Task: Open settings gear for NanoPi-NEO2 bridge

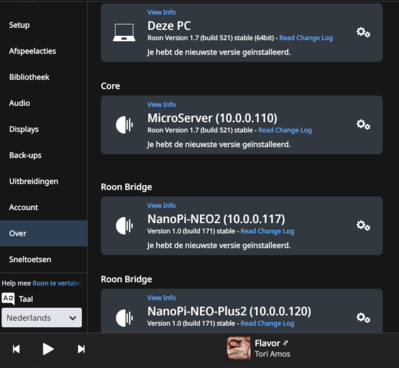Action: [363, 226]
